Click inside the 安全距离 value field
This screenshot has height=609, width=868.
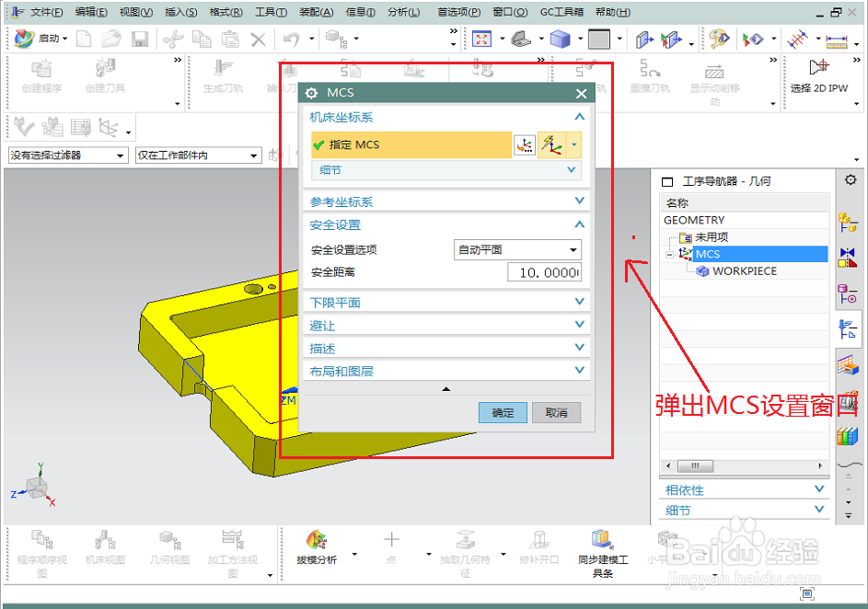click(x=543, y=271)
